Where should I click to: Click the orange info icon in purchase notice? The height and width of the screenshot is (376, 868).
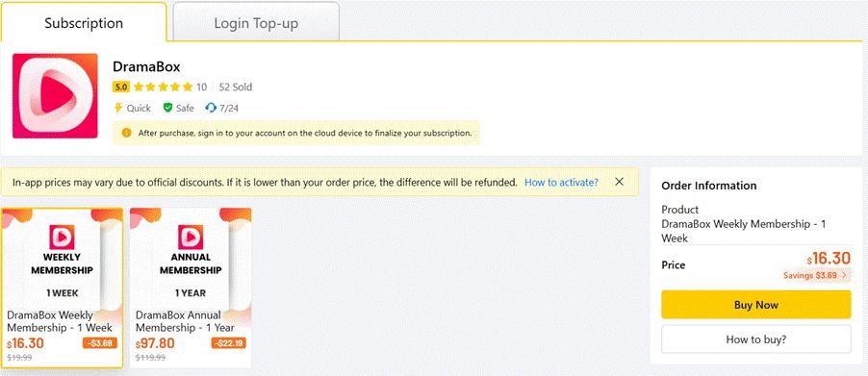(x=127, y=133)
